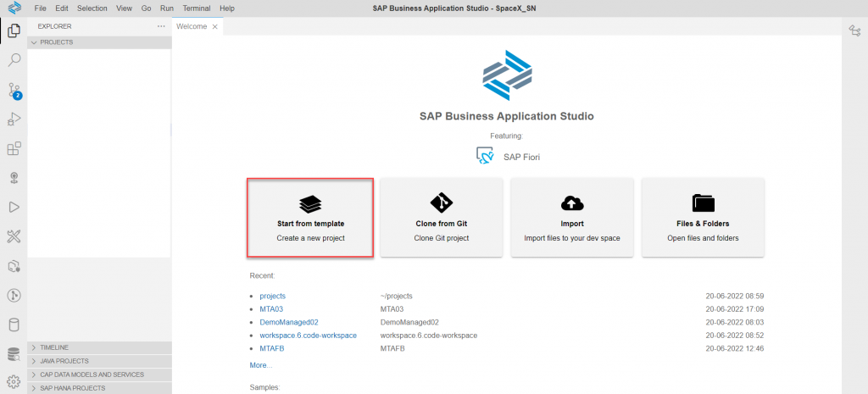Open recent workspace.6.code-workspace link
Viewport: 868px width, 394px height.
tap(309, 336)
